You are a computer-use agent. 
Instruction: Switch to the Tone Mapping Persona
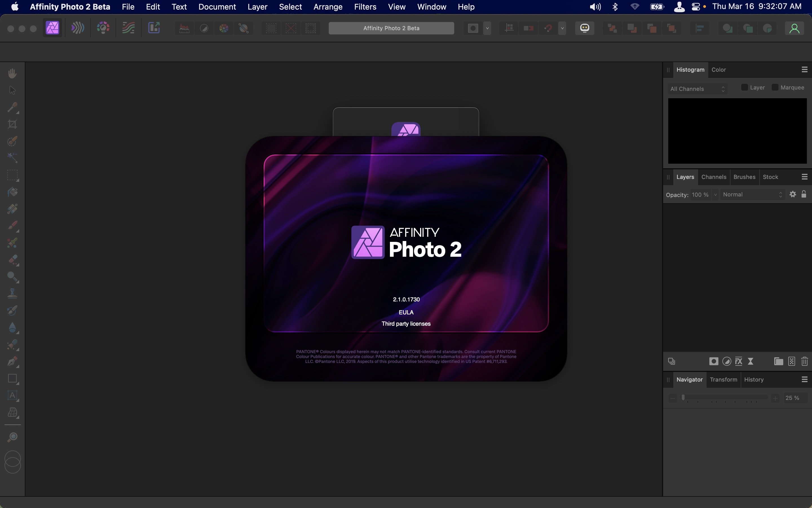point(128,28)
